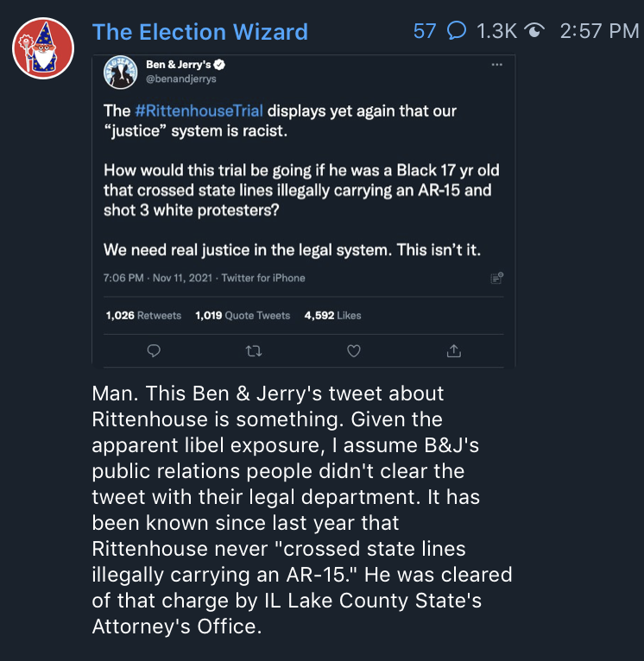View the 1,026 Retweets list
Viewport: 644px width, 661px height.
tap(143, 316)
